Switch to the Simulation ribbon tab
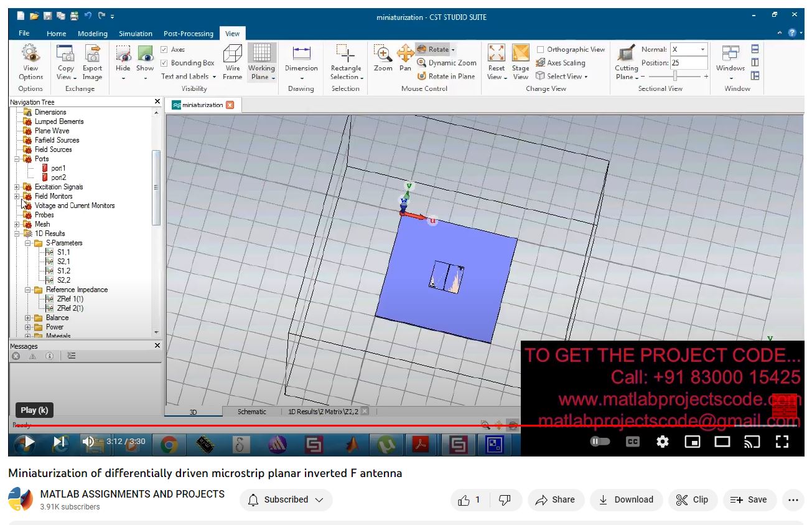The width and height of the screenshot is (812, 525). (x=136, y=34)
